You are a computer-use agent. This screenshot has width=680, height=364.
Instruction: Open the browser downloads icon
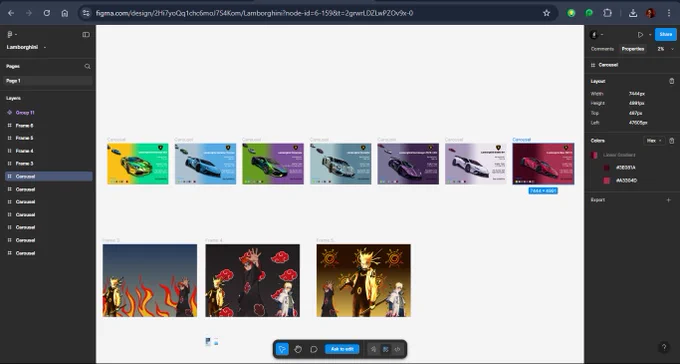[633, 13]
